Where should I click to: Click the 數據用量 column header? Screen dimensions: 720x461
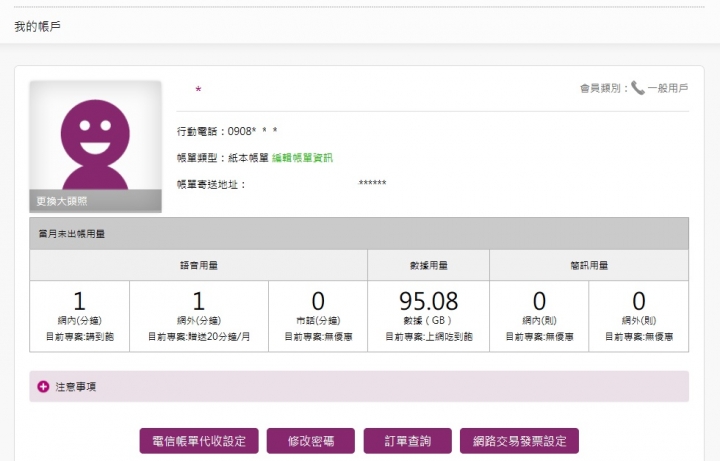(428, 265)
